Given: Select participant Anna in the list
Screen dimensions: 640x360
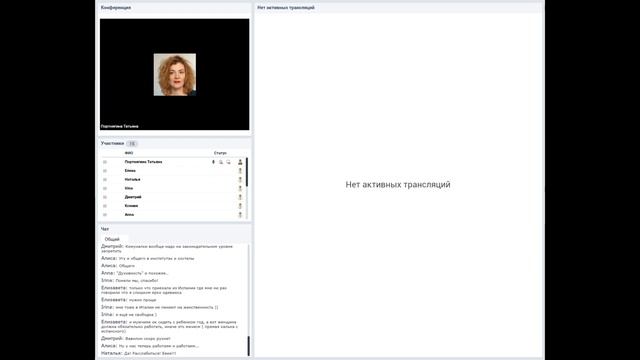Looking at the screenshot, I should coord(129,214).
